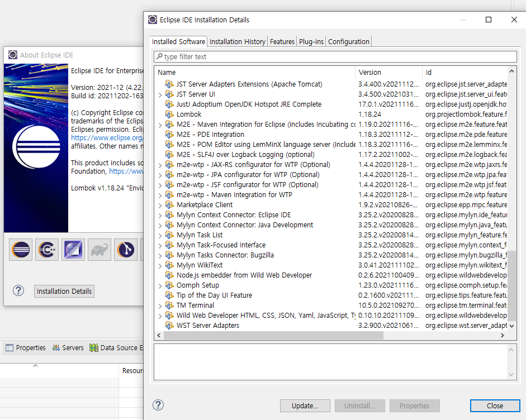The height and width of the screenshot is (420, 526).
Task: Click scroll-down arrow of software list
Action: pyautogui.click(x=511, y=326)
